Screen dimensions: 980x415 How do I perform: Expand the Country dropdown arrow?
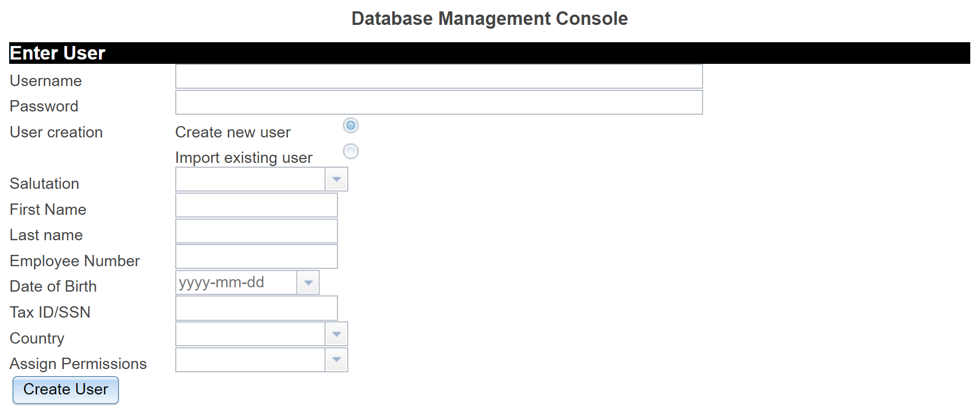[x=336, y=334]
